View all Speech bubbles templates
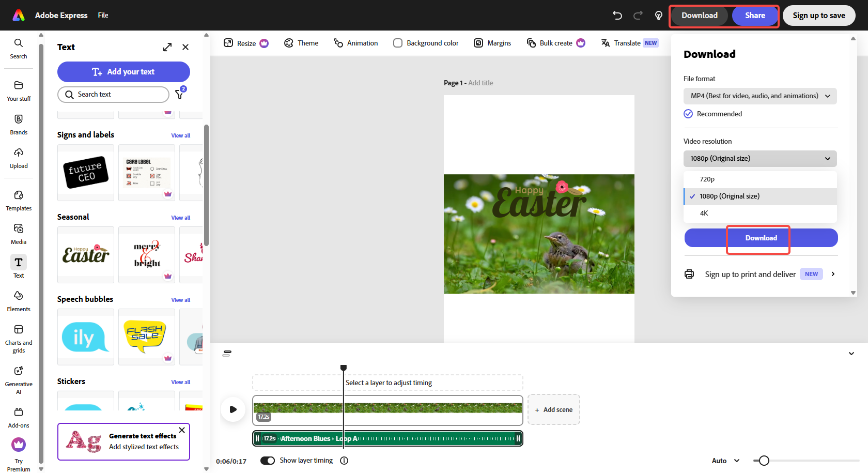 tap(181, 300)
